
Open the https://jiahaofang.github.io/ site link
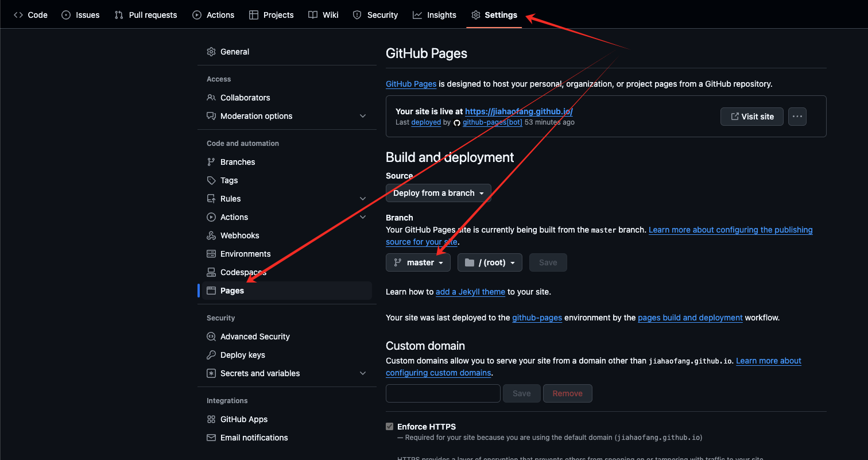pyautogui.click(x=519, y=112)
